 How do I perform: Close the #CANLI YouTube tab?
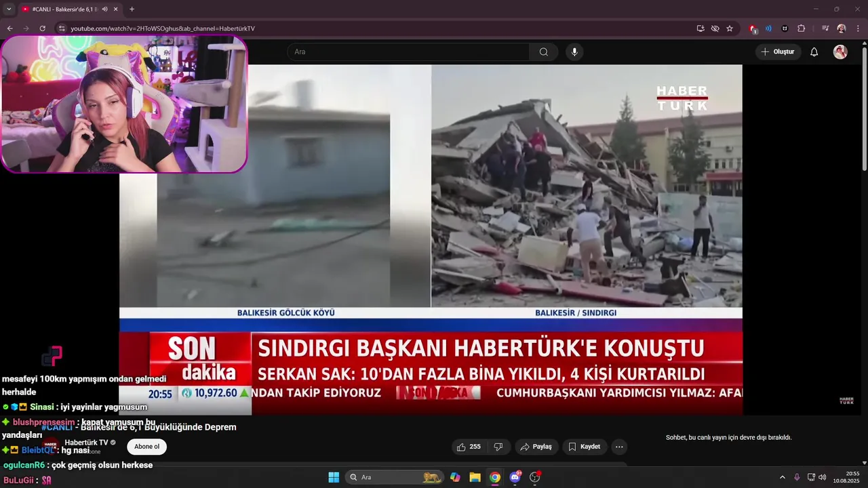pos(116,9)
